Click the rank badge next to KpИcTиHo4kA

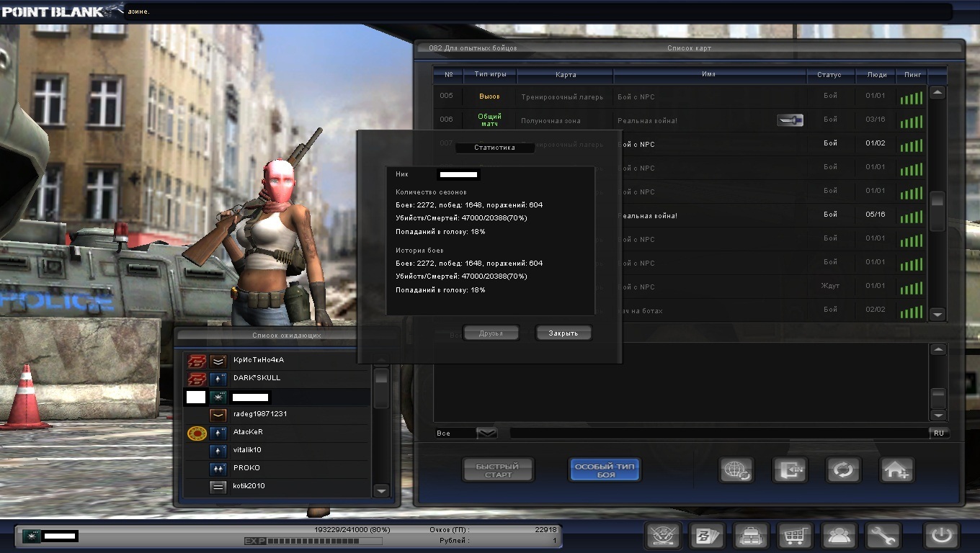pos(218,360)
